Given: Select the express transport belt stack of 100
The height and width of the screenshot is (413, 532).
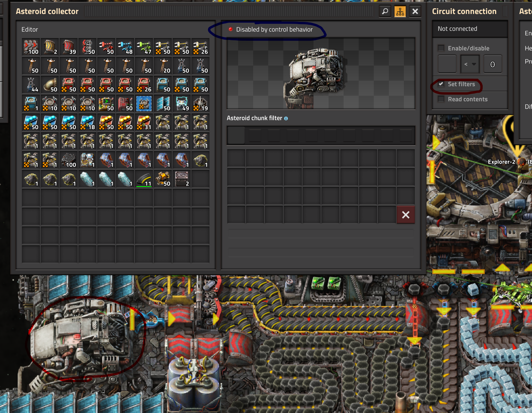Looking at the screenshot, I should [31, 47].
